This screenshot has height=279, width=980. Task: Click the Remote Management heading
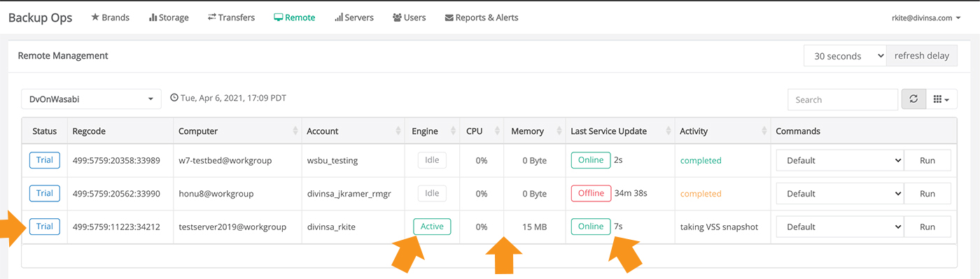(63, 55)
